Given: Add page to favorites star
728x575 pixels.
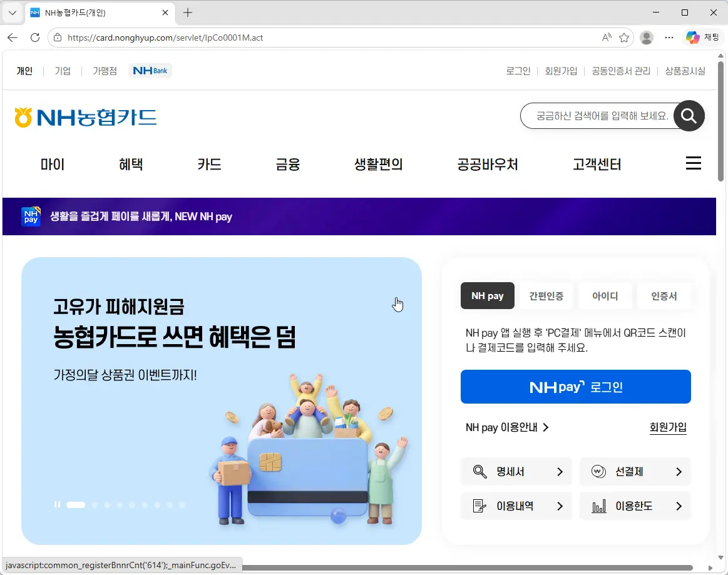Looking at the screenshot, I should (x=624, y=38).
